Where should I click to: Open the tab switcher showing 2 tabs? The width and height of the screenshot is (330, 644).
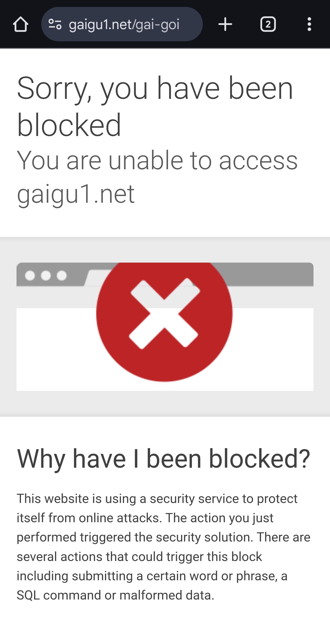point(268,24)
